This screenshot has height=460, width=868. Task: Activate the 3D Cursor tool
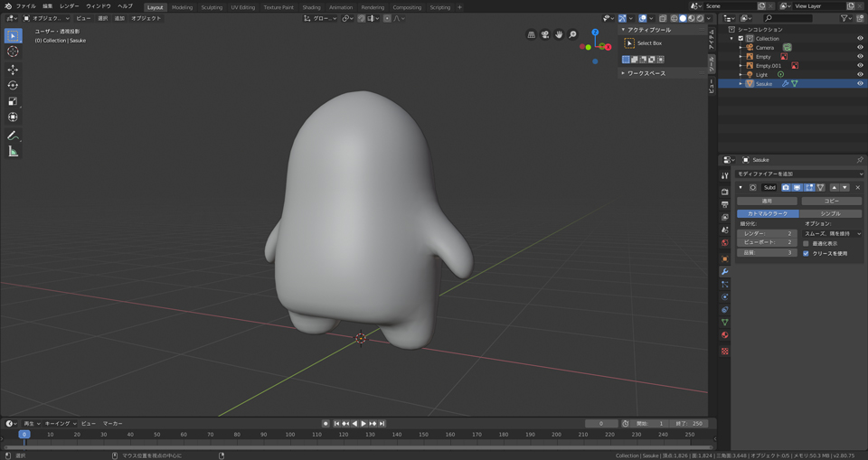point(14,52)
